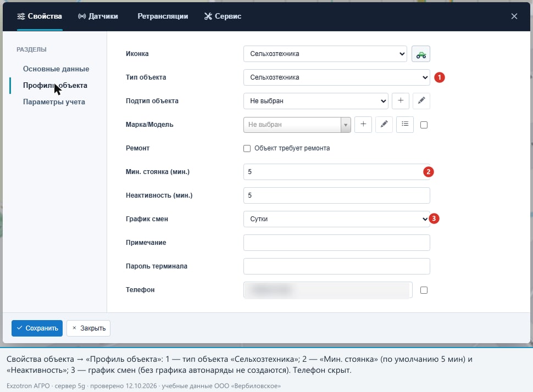533x392 pixels.
Task: Open the Датчики tab
Action: [98, 16]
